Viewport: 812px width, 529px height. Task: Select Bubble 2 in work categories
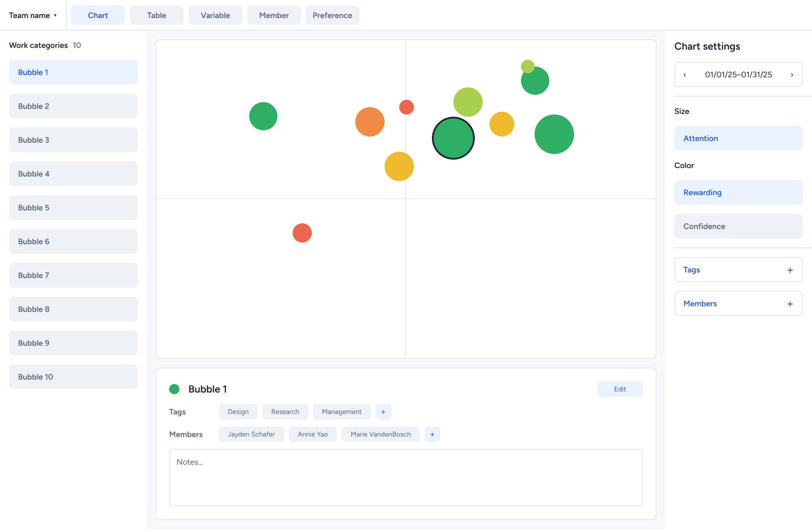(x=73, y=106)
